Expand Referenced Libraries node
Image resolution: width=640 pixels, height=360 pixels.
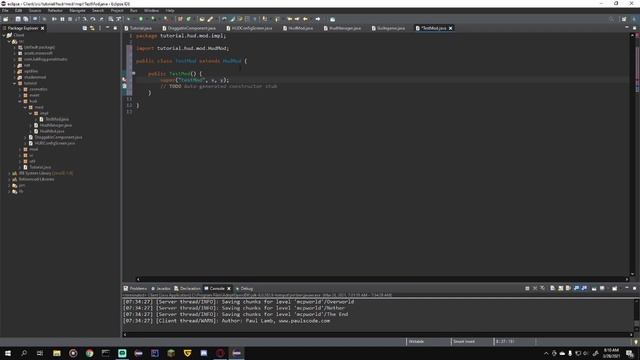tap(9, 179)
